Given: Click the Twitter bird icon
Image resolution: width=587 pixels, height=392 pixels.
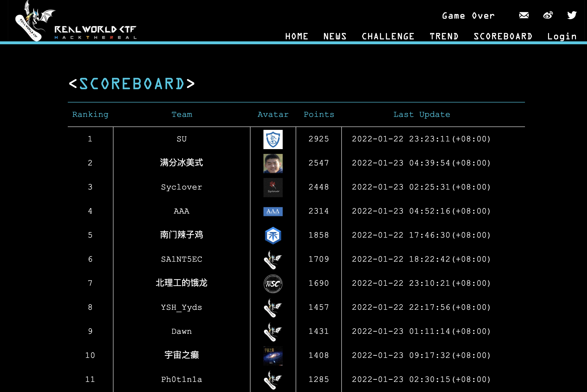Looking at the screenshot, I should pos(572,15).
